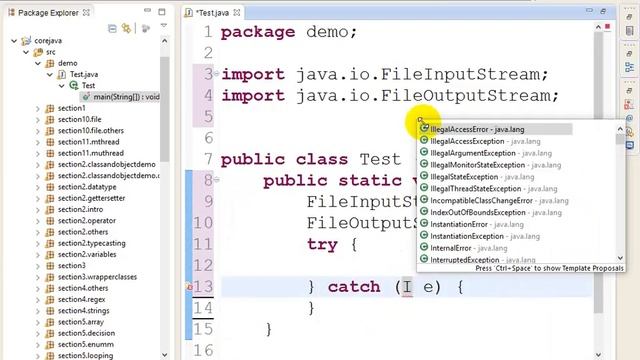Place cursor on package demo line

point(289,32)
